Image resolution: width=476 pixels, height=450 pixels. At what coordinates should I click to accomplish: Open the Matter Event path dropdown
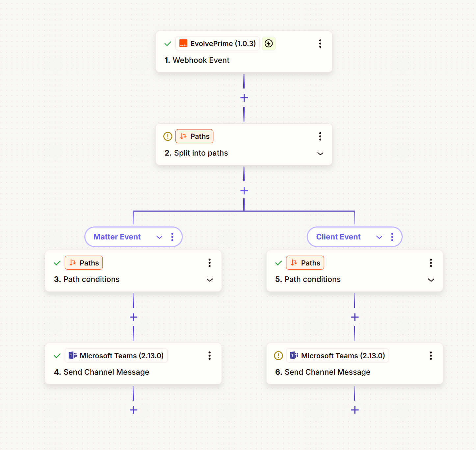(x=159, y=237)
